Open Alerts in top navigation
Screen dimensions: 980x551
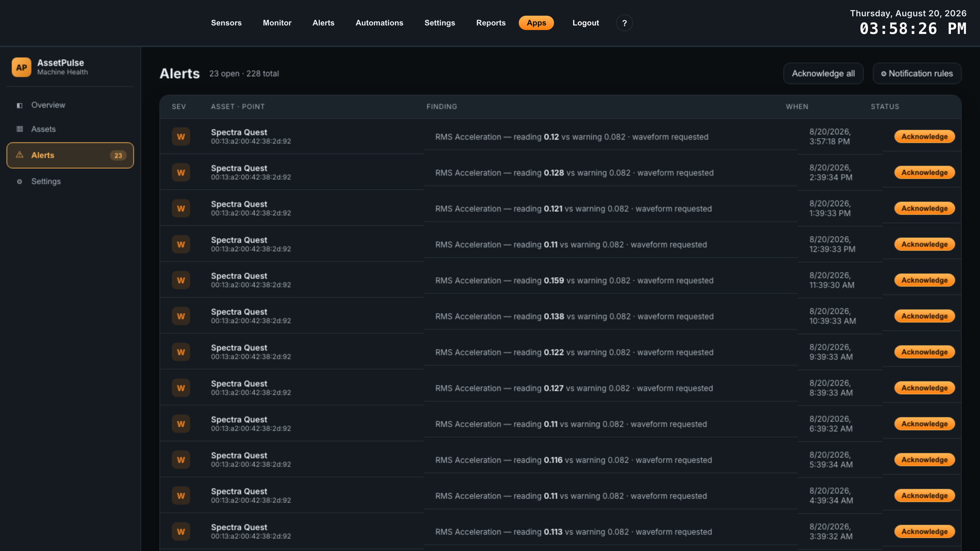tap(323, 23)
